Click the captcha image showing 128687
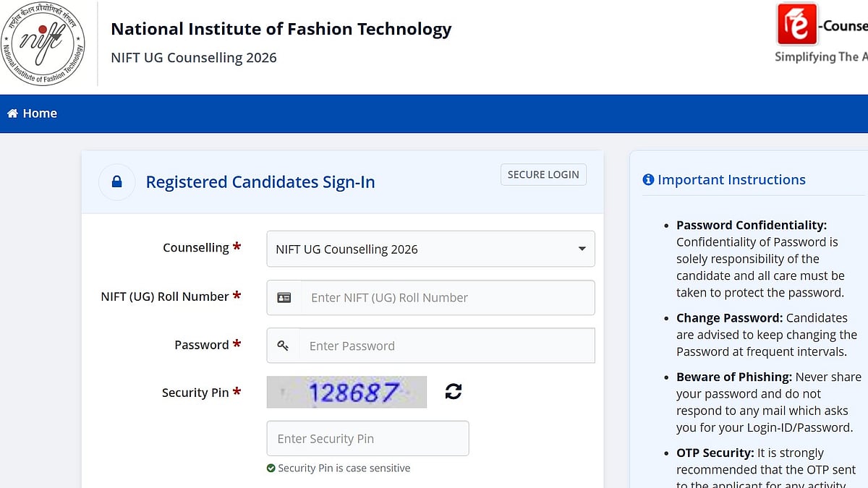The width and height of the screenshot is (868, 488). (x=346, y=392)
